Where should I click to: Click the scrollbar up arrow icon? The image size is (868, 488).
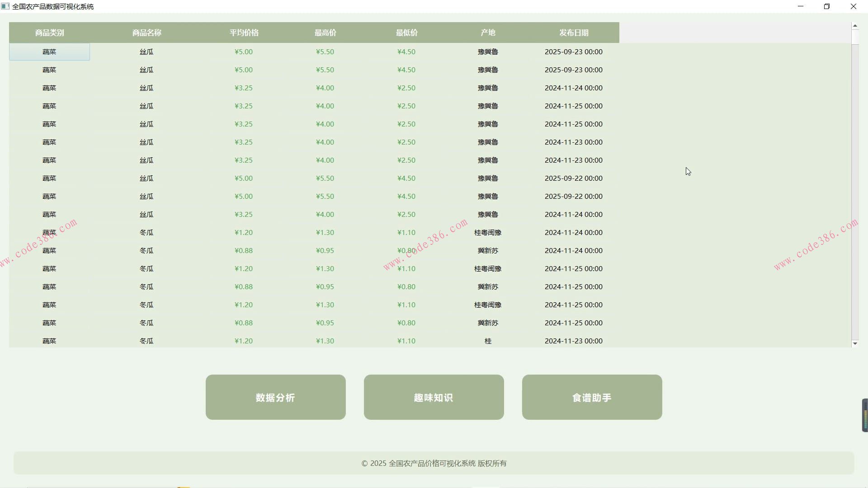855,25
